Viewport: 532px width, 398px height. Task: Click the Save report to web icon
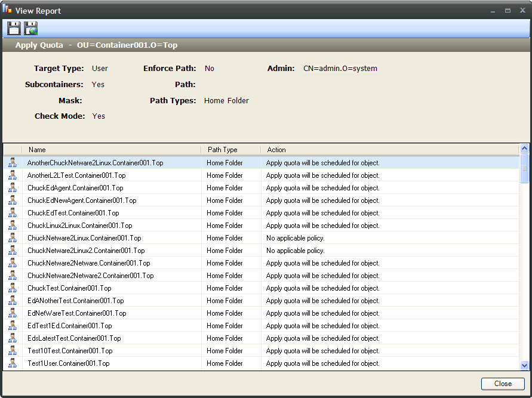tap(31, 29)
